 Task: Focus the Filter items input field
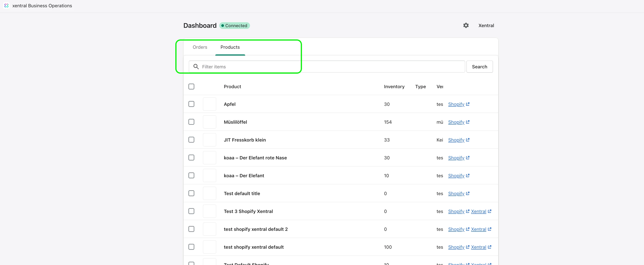326,67
